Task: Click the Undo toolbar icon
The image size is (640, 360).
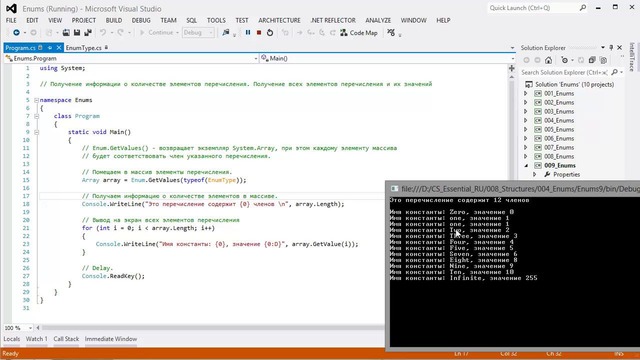Action: (x=103, y=33)
